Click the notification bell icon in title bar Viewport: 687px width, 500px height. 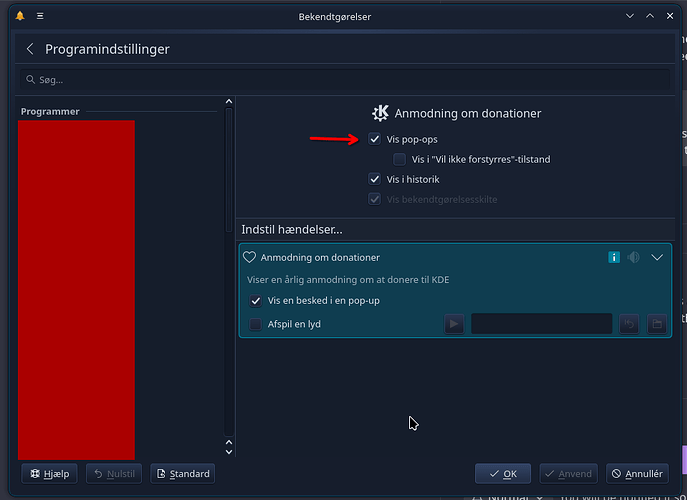[19, 17]
